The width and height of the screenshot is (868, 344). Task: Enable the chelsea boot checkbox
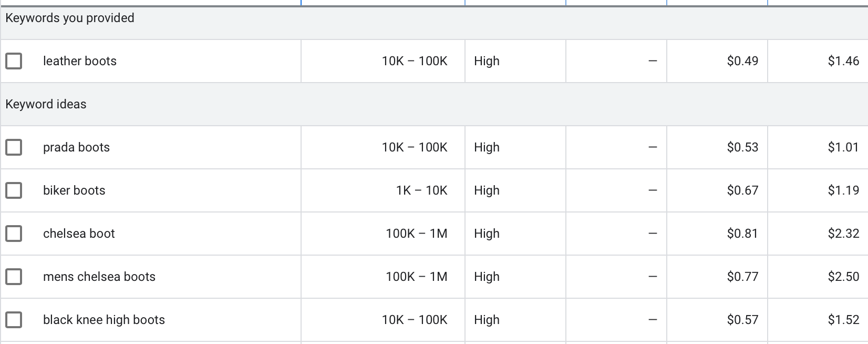14,234
